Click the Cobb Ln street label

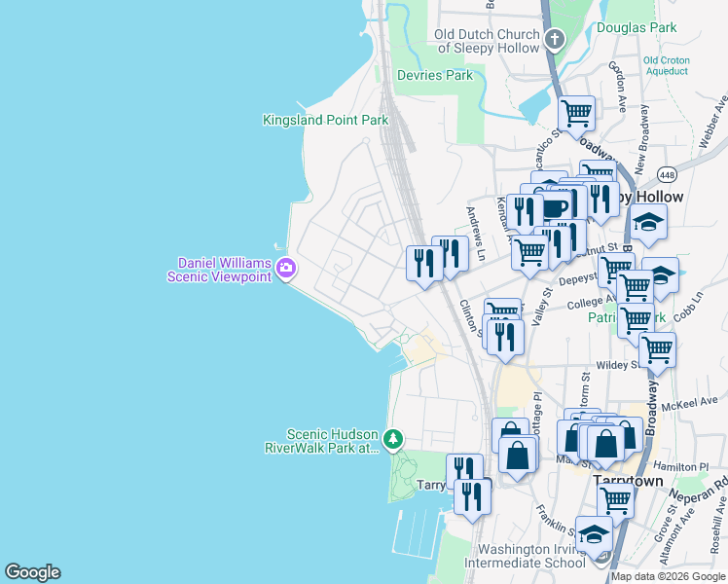688,307
